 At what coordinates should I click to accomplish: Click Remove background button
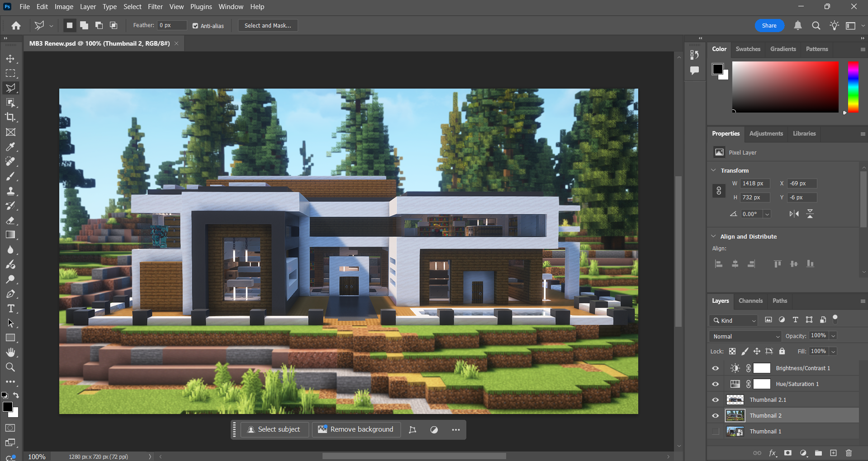[356, 429]
